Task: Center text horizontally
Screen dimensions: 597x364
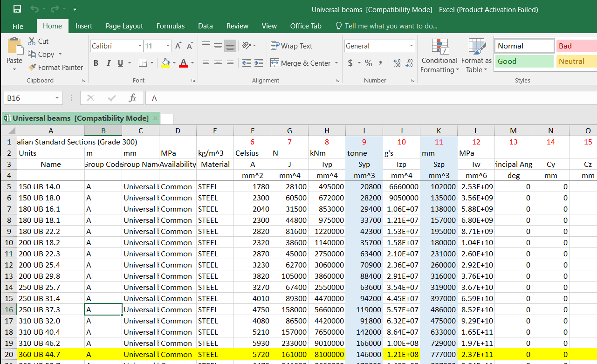Action: tap(218, 63)
